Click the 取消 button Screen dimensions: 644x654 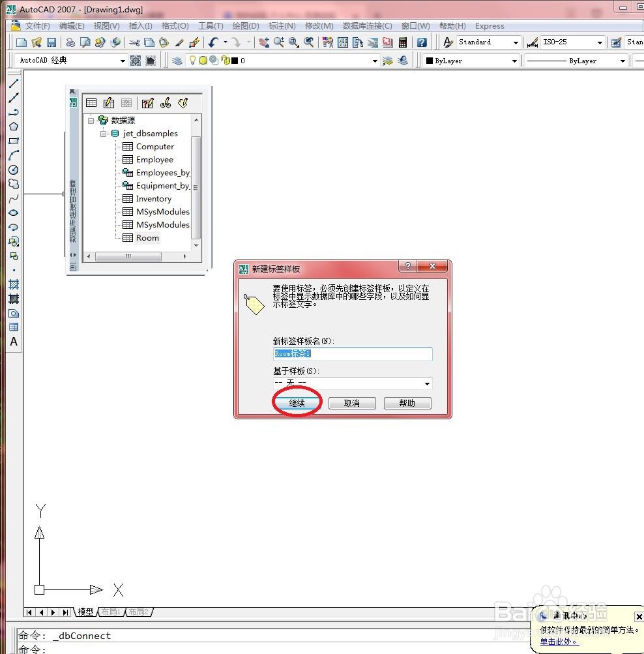click(x=352, y=403)
